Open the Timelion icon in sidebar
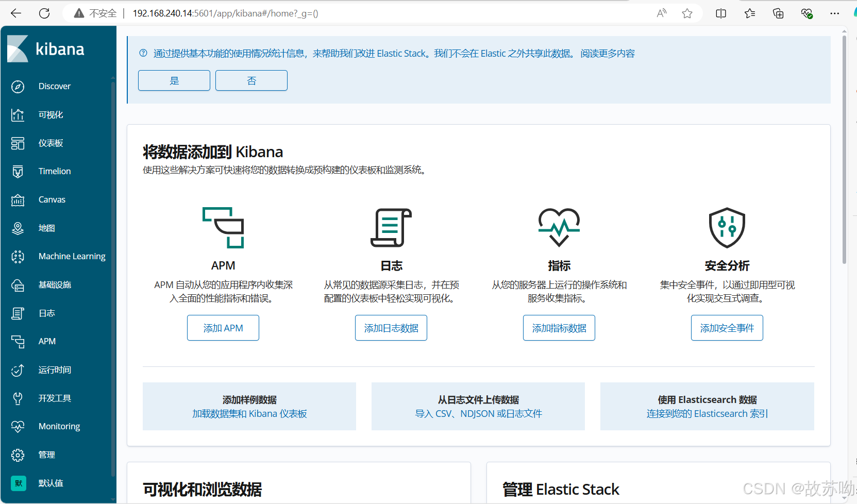The width and height of the screenshot is (857, 504). (x=18, y=172)
